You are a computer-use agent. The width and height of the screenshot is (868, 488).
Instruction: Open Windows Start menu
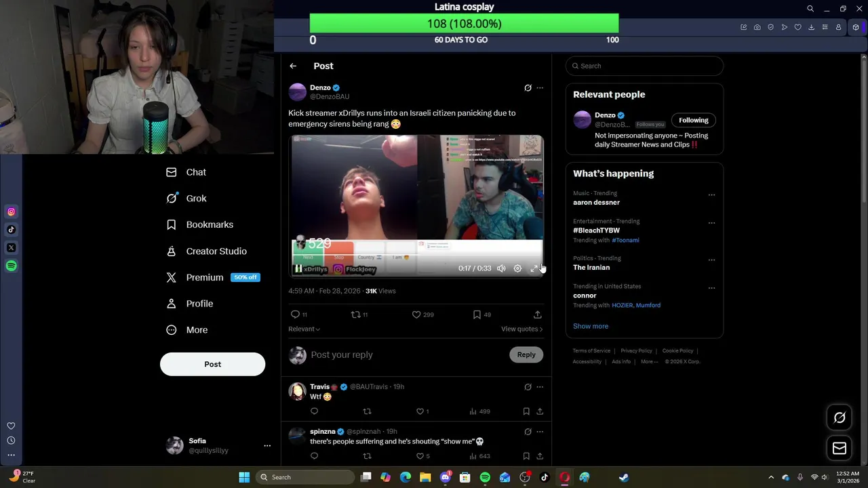(x=244, y=477)
